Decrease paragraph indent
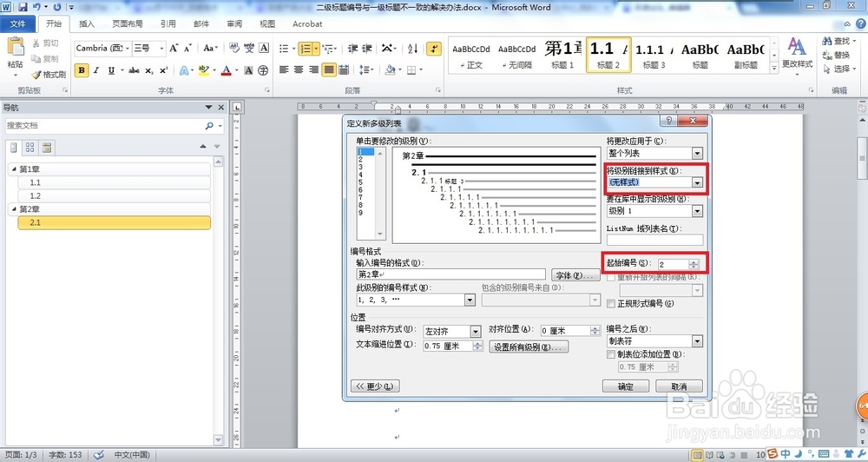The width and height of the screenshot is (868, 462). pyautogui.click(x=352, y=49)
